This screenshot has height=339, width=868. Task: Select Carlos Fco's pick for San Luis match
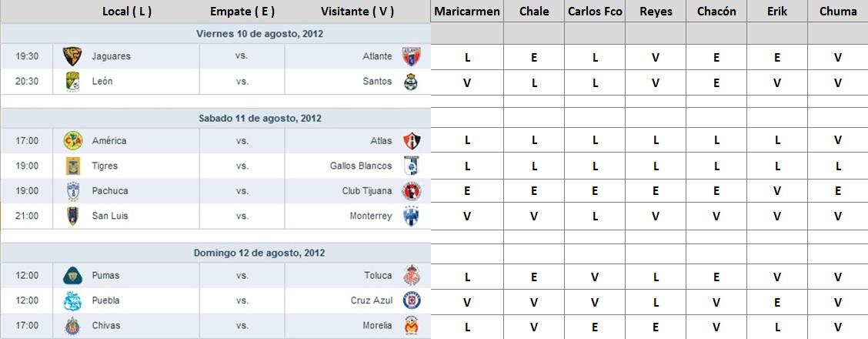[595, 216]
